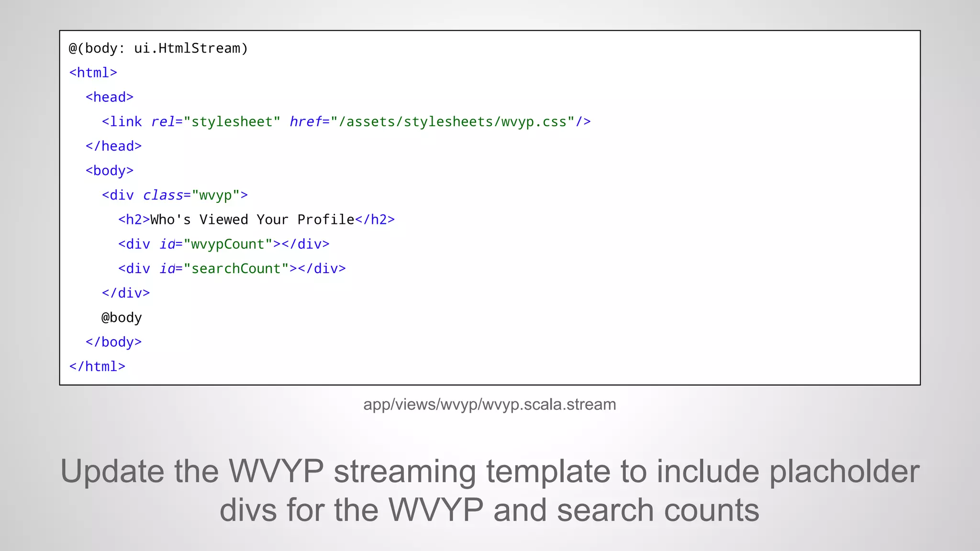
Task: Click the @body template variable
Action: [x=122, y=318]
